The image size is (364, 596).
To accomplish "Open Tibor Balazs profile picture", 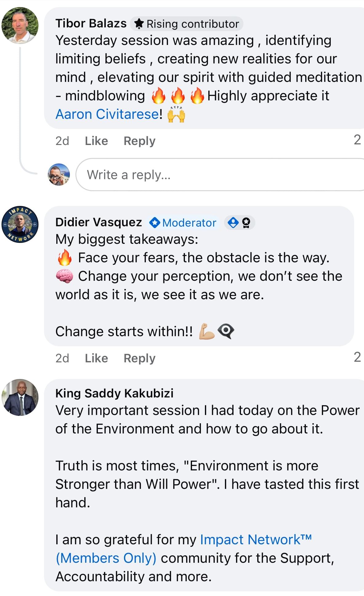I will 20,25.
